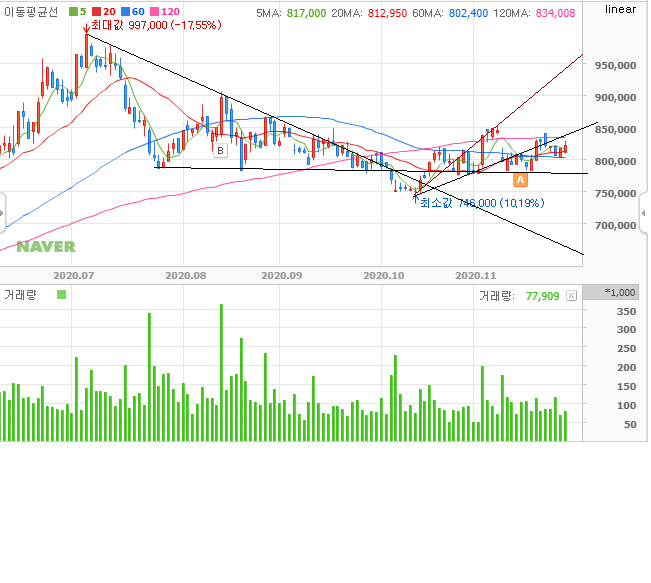Viewport: 651px width, 583px height.
Task: Click the 2020.10 date axis label
Action: [384, 276]
